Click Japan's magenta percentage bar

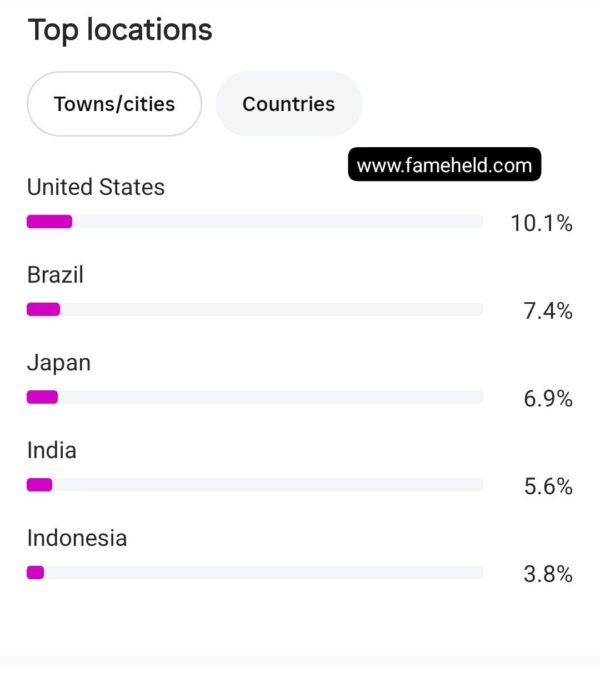tap(42, 397)
